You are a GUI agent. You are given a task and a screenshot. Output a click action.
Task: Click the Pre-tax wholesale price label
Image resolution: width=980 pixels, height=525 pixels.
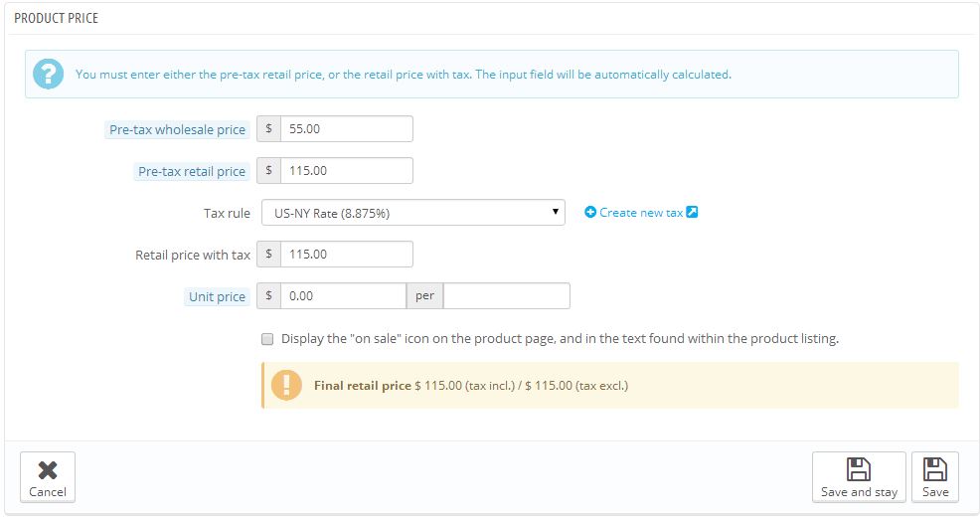177,129
